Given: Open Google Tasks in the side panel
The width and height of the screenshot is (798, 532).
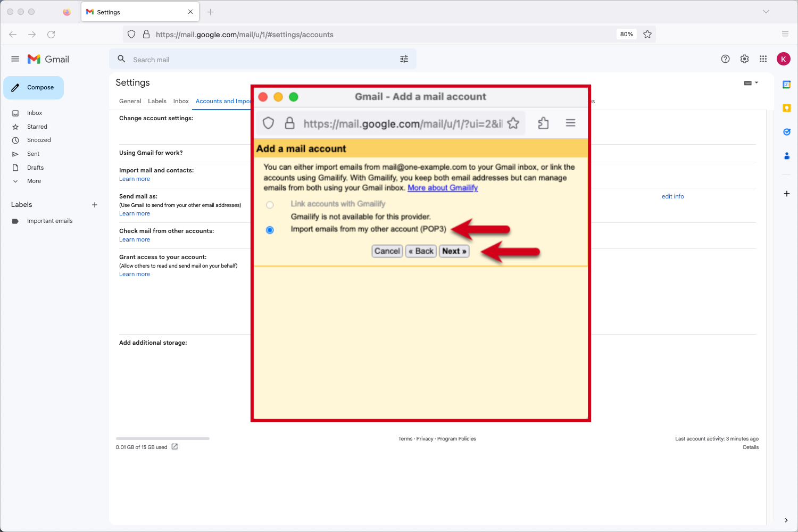Looking at the screenshot, I should pos(786,131).
